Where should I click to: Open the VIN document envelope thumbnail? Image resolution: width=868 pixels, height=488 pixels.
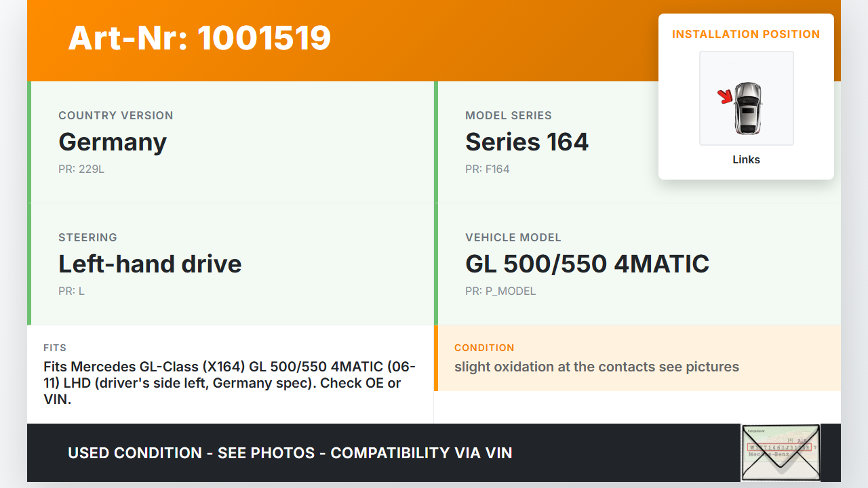781,452
